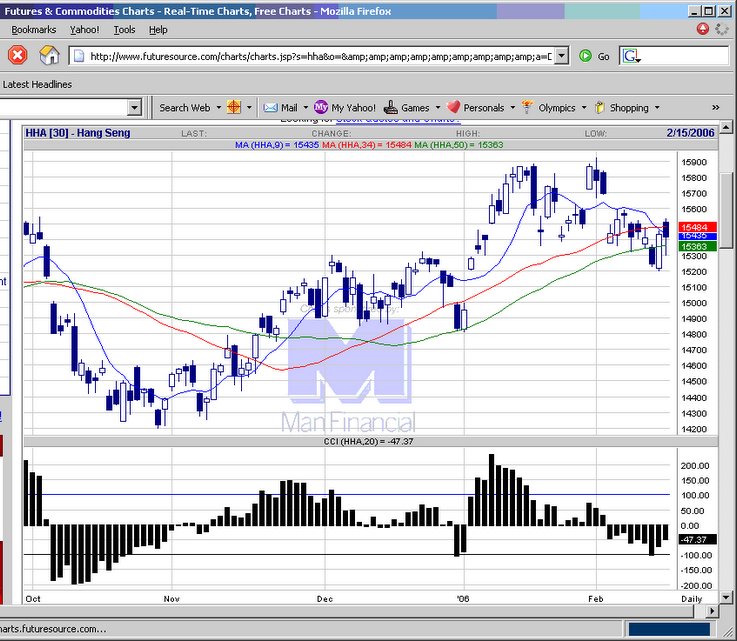Click the partially hidden stock quotes link
Viewport: 737px width, 641px height.
(x=398, y=120)
